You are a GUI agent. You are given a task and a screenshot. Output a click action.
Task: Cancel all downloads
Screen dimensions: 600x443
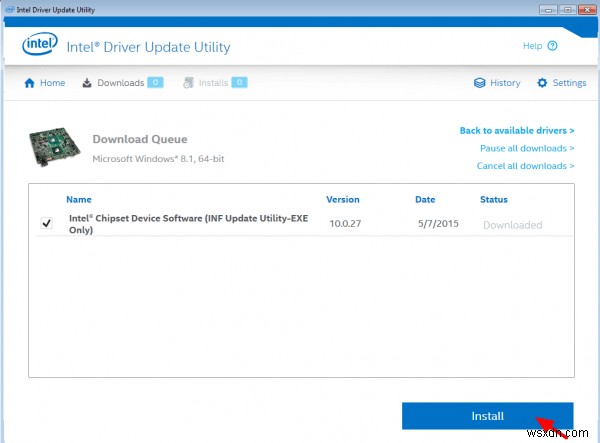pyautogui.click(x=525, y=166)
